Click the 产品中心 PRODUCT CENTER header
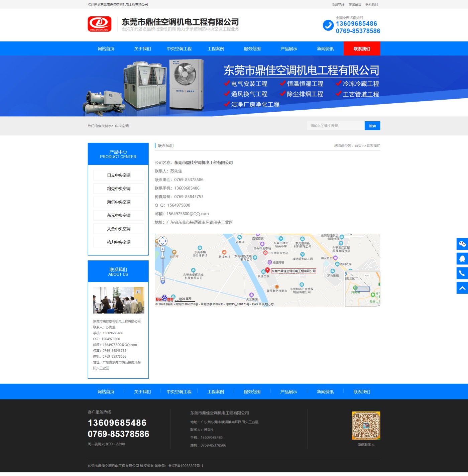This screenshot has height=476, width=468. pyautogui.click(x=118, y=154)
